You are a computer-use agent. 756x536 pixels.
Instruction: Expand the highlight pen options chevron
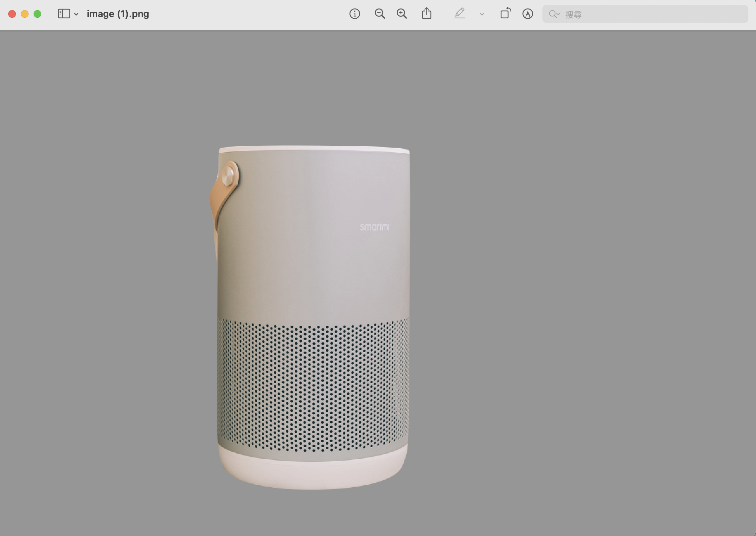pos(482,14)
